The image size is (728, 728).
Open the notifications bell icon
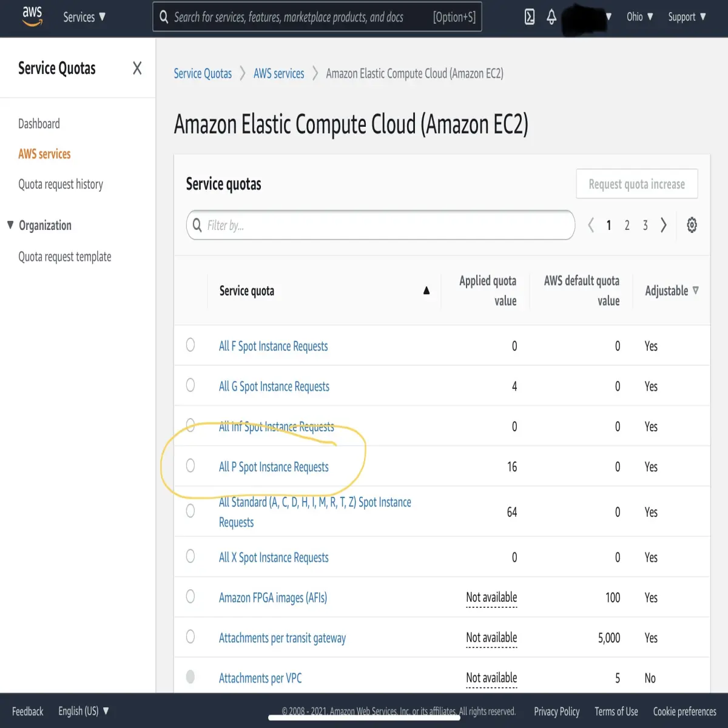point(551,17)
